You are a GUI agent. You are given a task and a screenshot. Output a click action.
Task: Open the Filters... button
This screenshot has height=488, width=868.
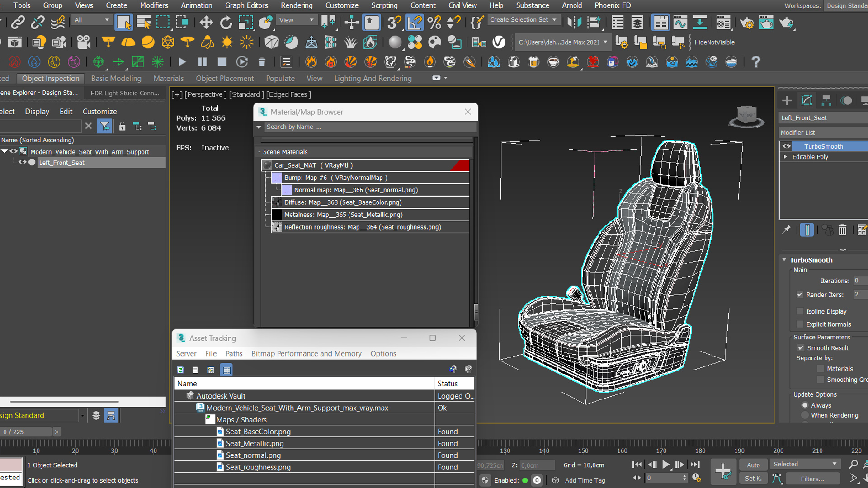point(812,479)
